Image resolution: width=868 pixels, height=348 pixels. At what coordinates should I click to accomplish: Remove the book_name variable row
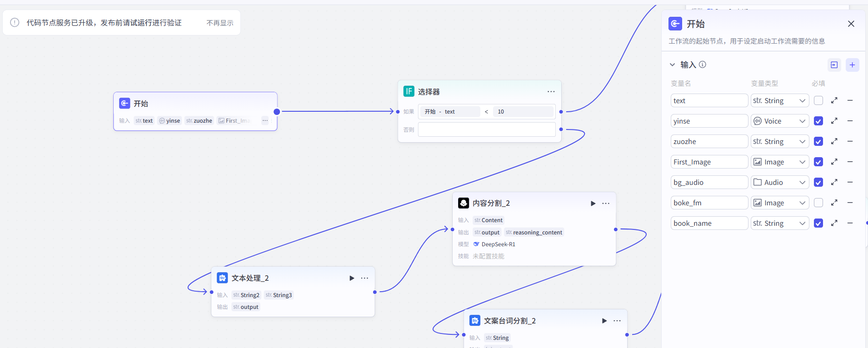[850, 223]
